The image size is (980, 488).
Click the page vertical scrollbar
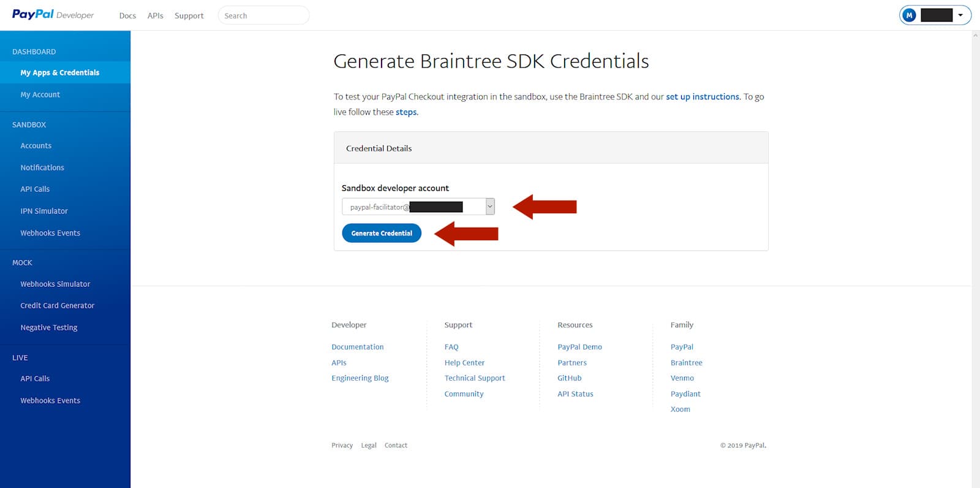click(x=976, y=259)
